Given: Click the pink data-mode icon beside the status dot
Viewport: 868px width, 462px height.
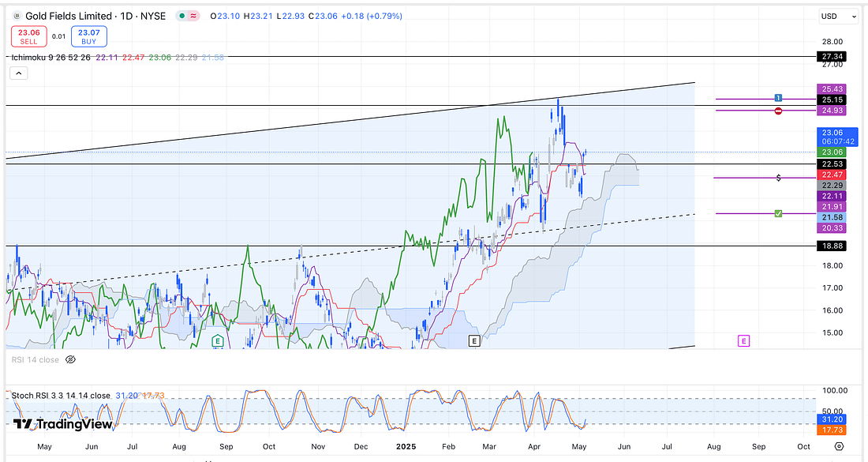Looking at the screenshot, I should pos(193,16).
